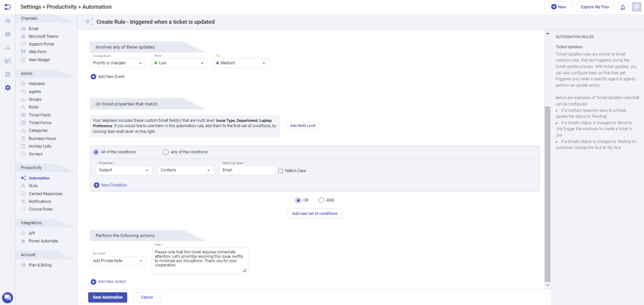Screen dimensions: 644x305
Task: Click the Add Multi Level button
Action: pyautogui.click(x=302, y=126)
